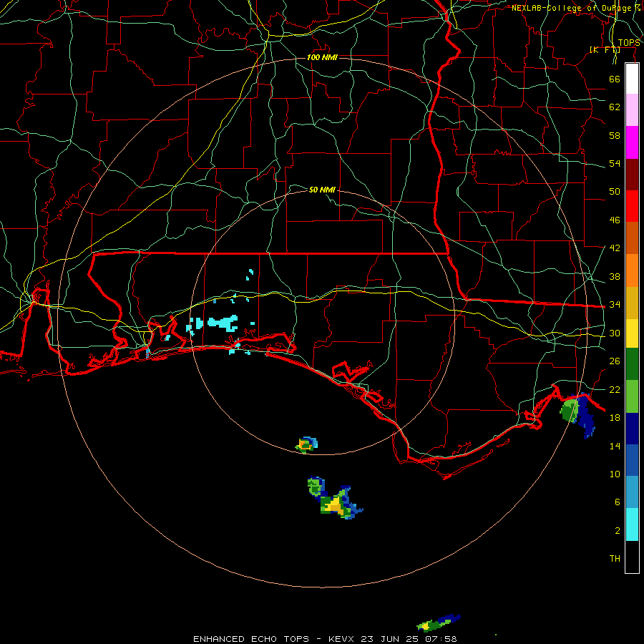
Task: Click the light pink legend swatch
Action: coord(632,110)
